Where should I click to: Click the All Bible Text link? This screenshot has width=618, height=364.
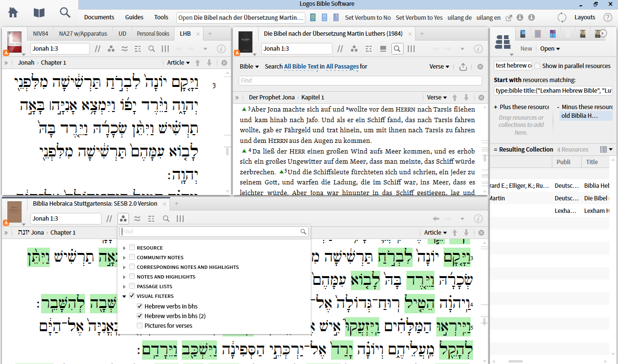pos(302,67)
